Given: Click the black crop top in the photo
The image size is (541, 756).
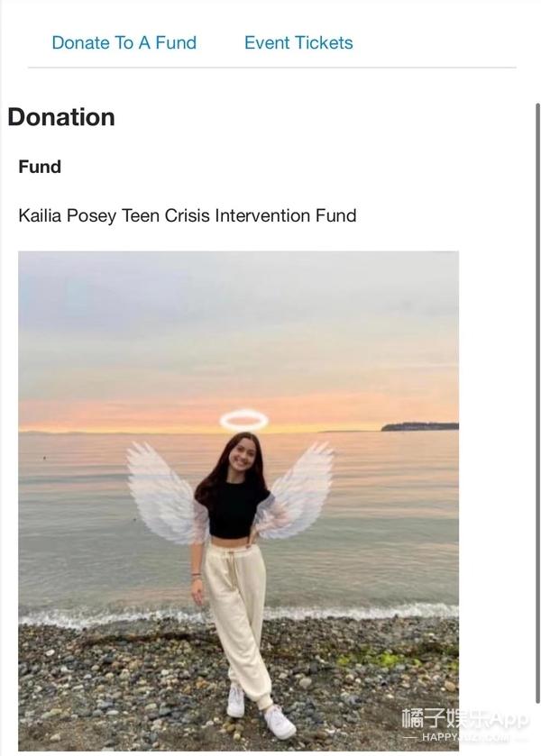Looking at the screenshot, I should point(234,510).
